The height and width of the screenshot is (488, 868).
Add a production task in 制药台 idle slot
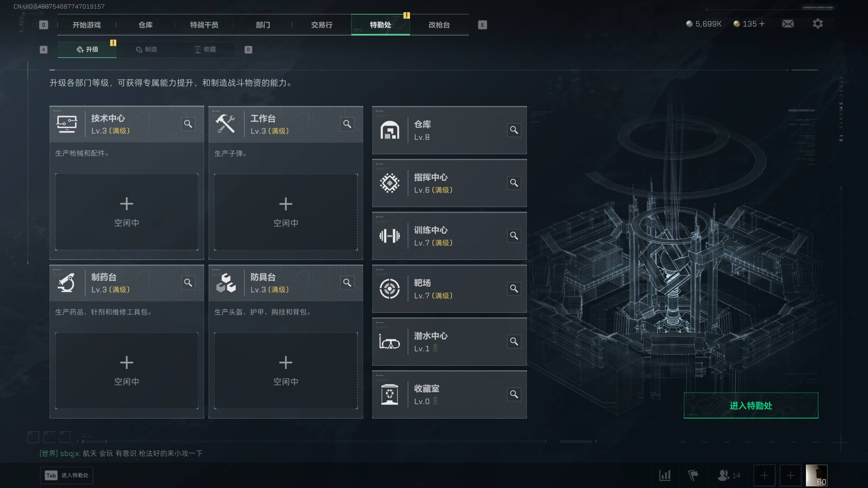tap(127, 371)
